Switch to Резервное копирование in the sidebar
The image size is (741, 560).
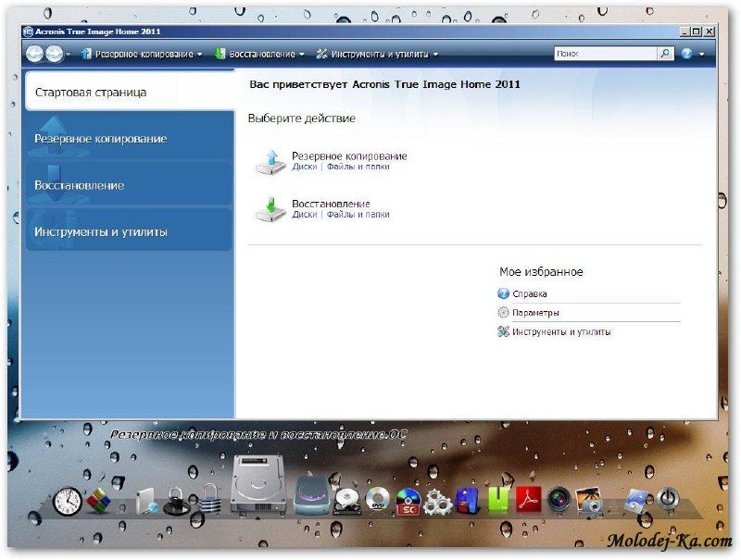(130, 138)
